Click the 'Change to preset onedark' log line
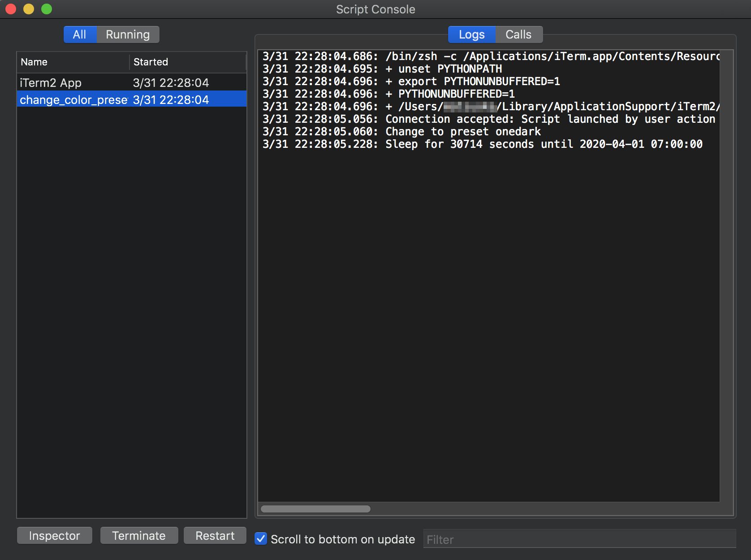751x560 pixels. [402, 132]
